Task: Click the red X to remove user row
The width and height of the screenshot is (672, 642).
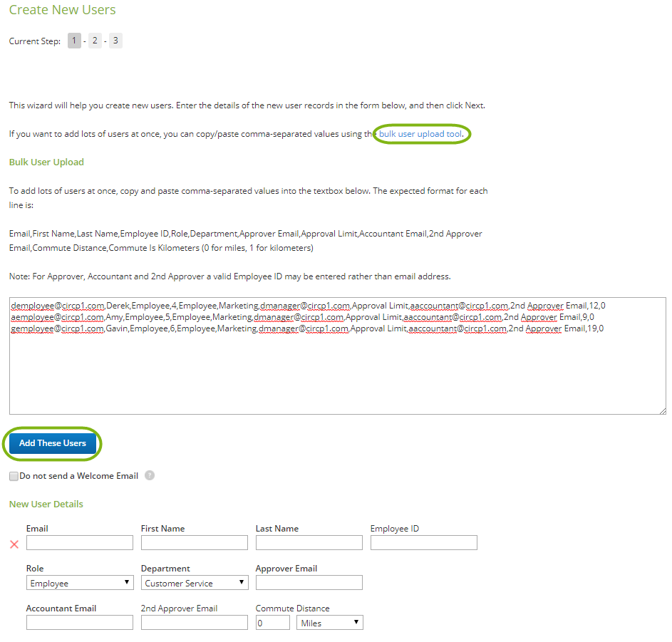Action: tap(13, 544)
